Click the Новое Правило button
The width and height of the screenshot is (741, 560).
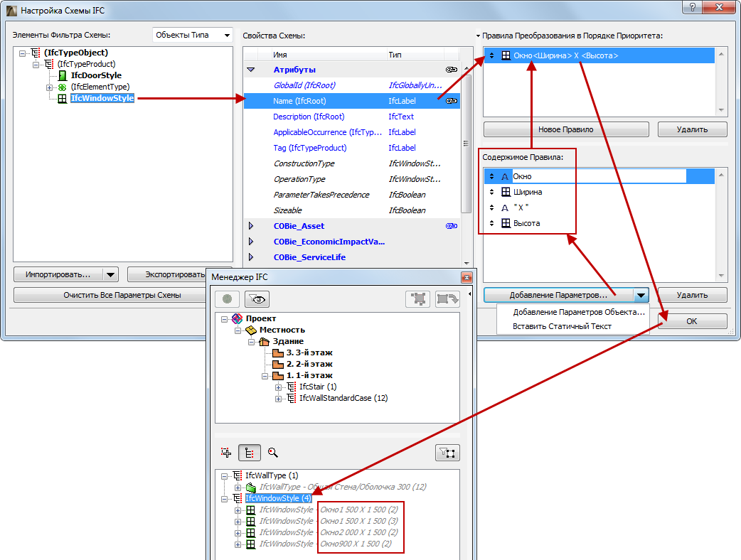(x=565, y=129)
